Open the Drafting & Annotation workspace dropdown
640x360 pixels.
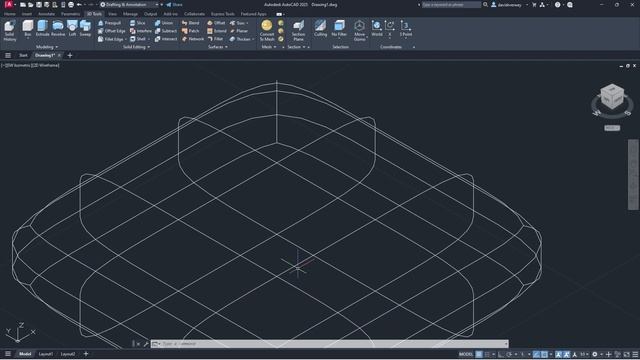(x=129, y=5)
